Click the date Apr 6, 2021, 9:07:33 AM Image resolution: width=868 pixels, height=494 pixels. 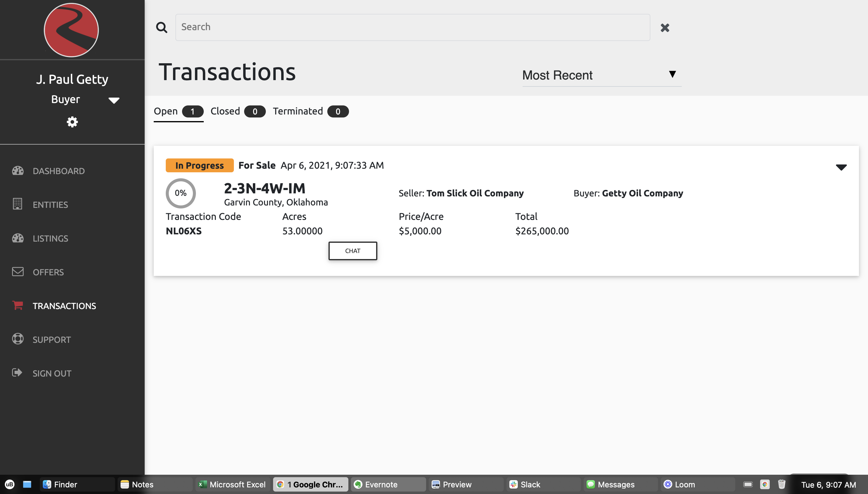click(332, 165)
